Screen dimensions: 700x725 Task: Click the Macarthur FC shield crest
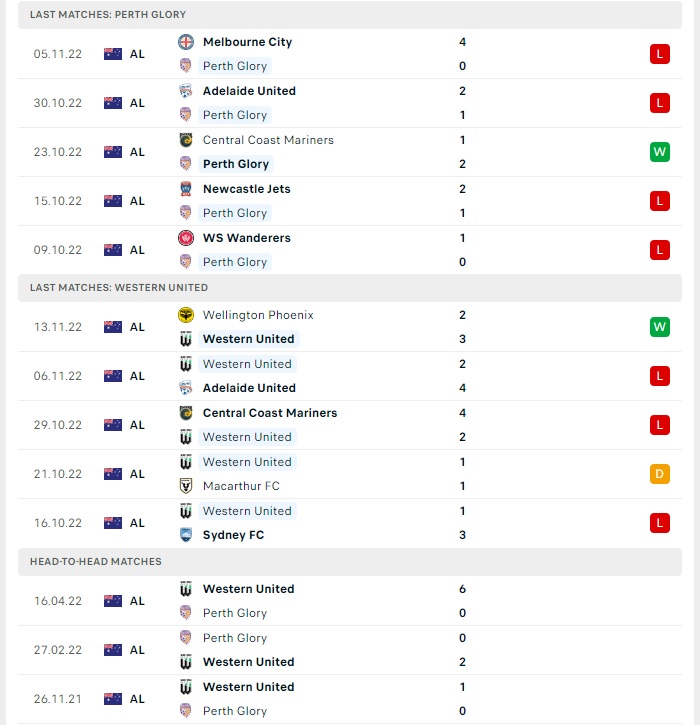click(x=186, y=486)
